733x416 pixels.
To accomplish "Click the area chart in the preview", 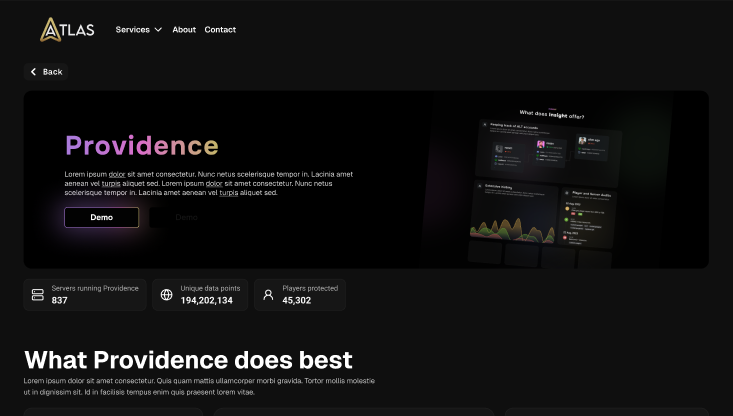I will [513, 229].
